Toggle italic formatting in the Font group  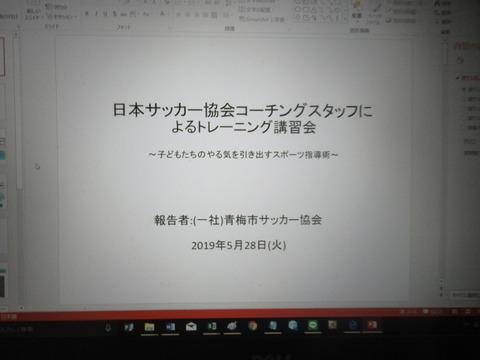(x=96, y=14)
